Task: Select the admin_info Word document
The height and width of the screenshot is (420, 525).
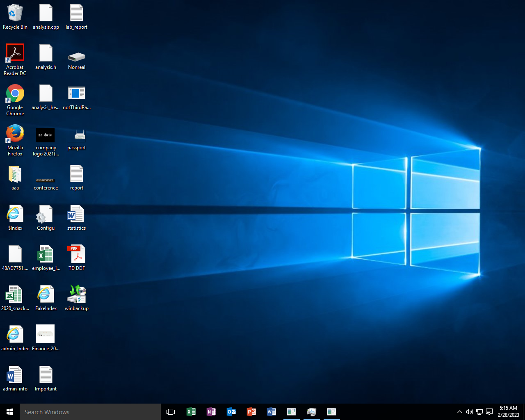Action: 15,379
